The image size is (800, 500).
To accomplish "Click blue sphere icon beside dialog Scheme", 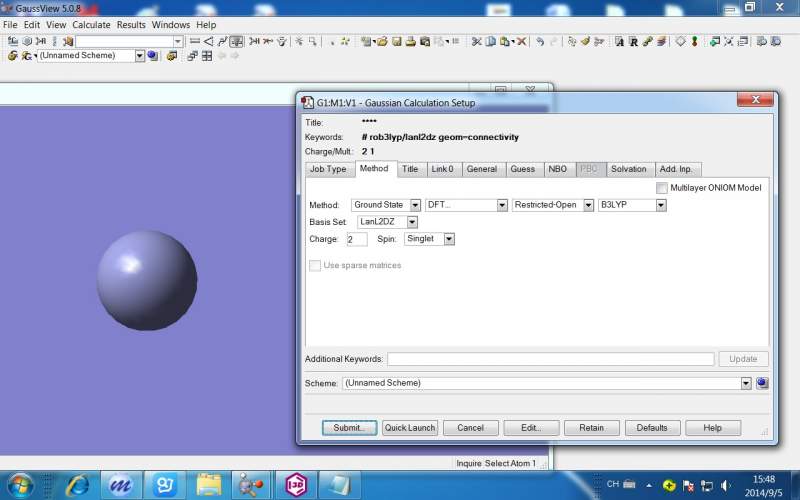I will point(762,383).
